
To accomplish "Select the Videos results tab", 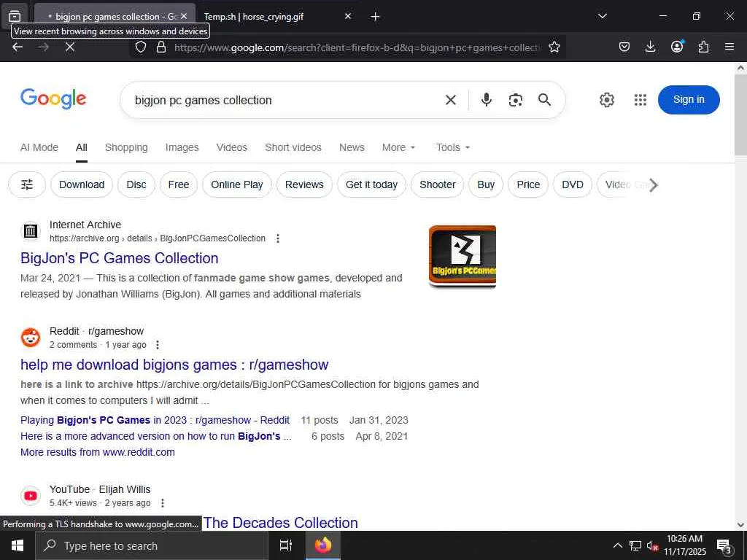I will [x=232, y=147].
